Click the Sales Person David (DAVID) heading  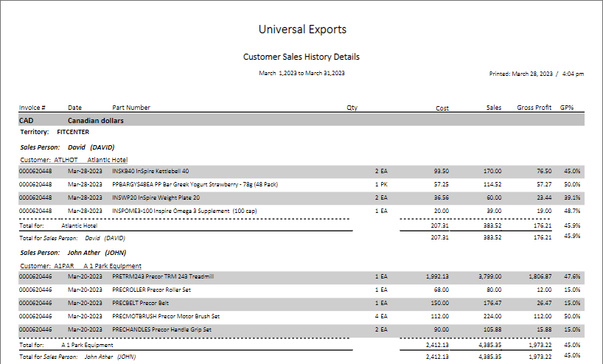point(67,147)
